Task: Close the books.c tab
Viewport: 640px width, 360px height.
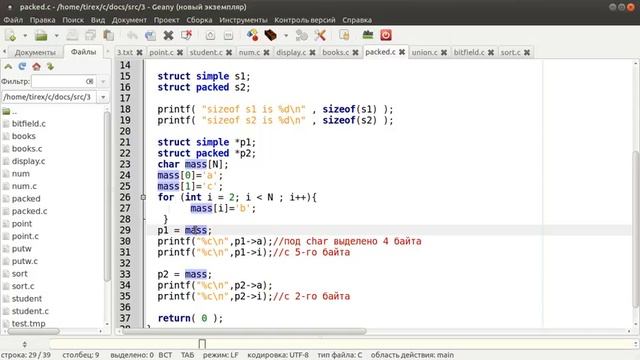Action: click(x=356, y=52)
